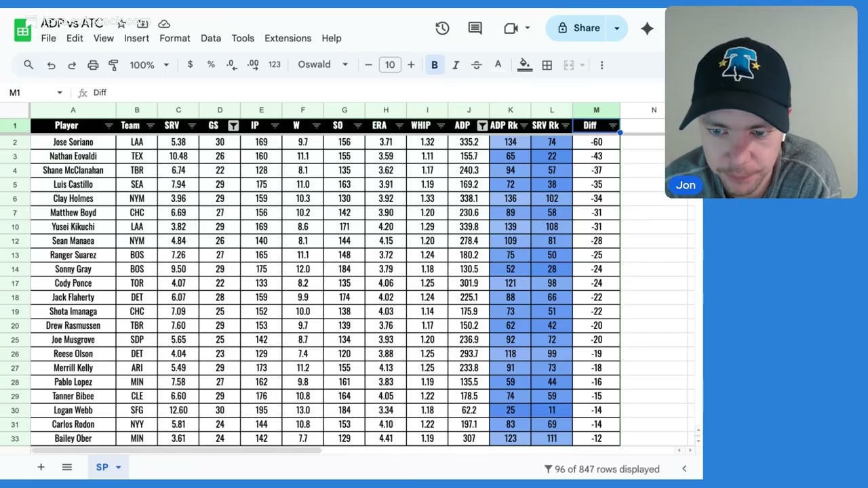This screenshot has height=488, width=868.
Task: Decrease decimal places
Action: pos(232,64)
